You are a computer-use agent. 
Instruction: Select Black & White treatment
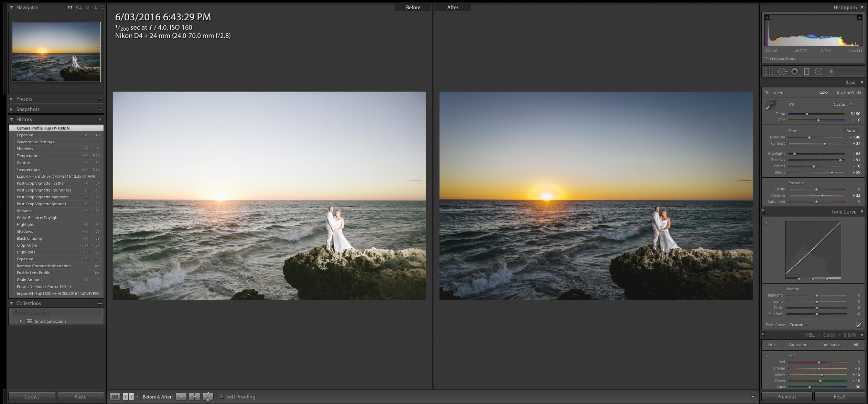(x=849, y=92)
